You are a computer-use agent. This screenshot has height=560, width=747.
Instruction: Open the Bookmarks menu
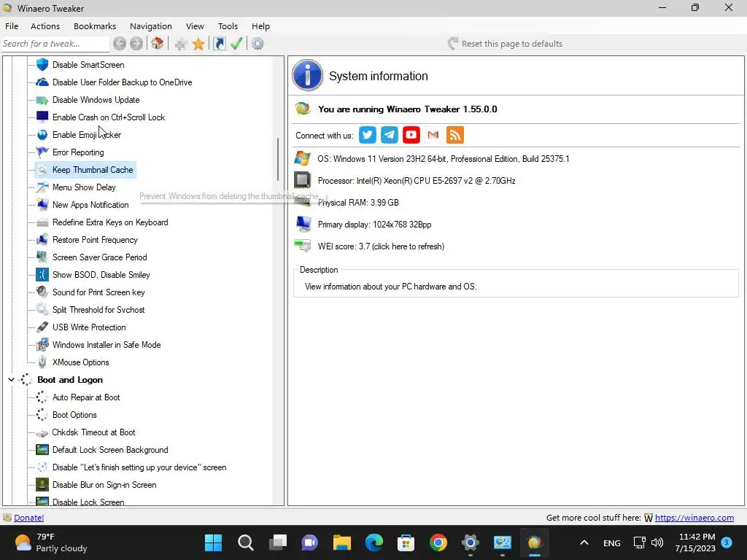95,26
